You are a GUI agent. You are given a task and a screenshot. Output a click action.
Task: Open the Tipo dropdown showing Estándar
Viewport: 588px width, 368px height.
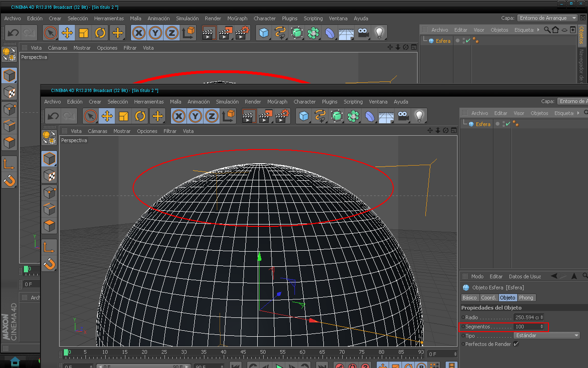pos(547,335)
